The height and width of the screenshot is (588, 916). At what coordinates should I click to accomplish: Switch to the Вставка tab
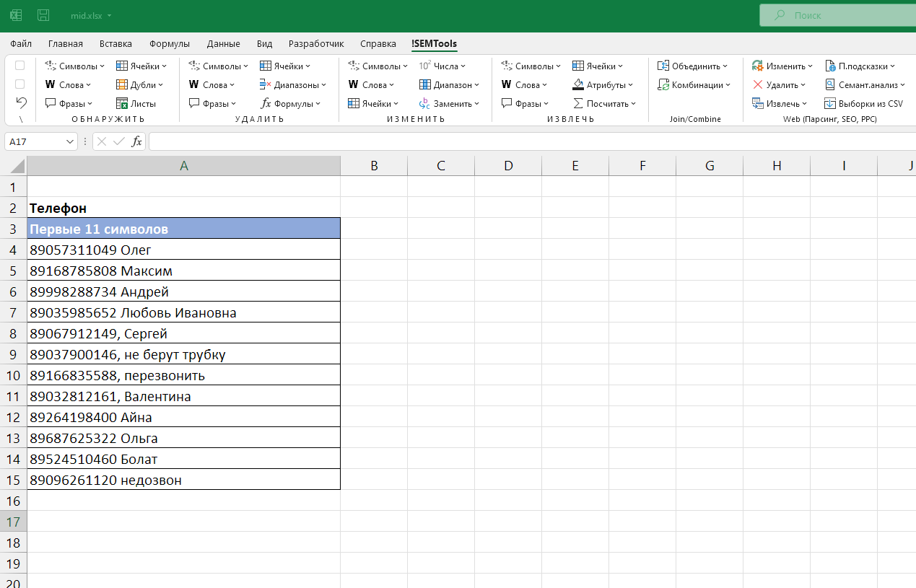[116, 43]
